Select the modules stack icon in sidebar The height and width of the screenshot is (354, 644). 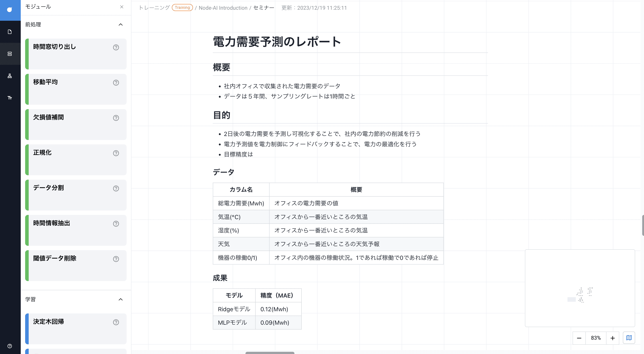click(10, 54)
